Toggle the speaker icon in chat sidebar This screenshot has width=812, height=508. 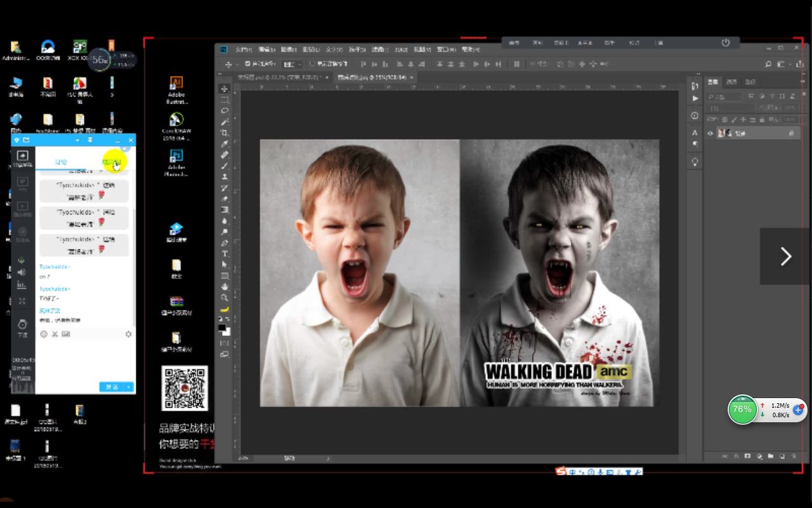(x=22, y=272)
